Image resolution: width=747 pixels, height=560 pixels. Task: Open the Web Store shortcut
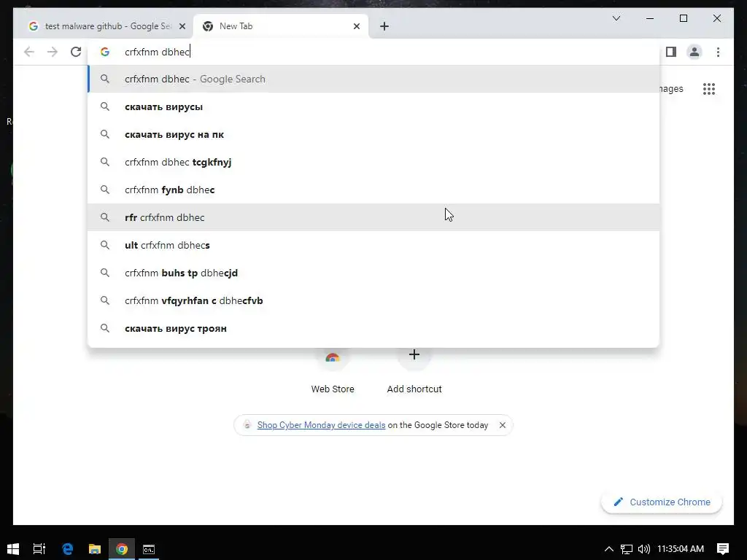click(333, 370)
